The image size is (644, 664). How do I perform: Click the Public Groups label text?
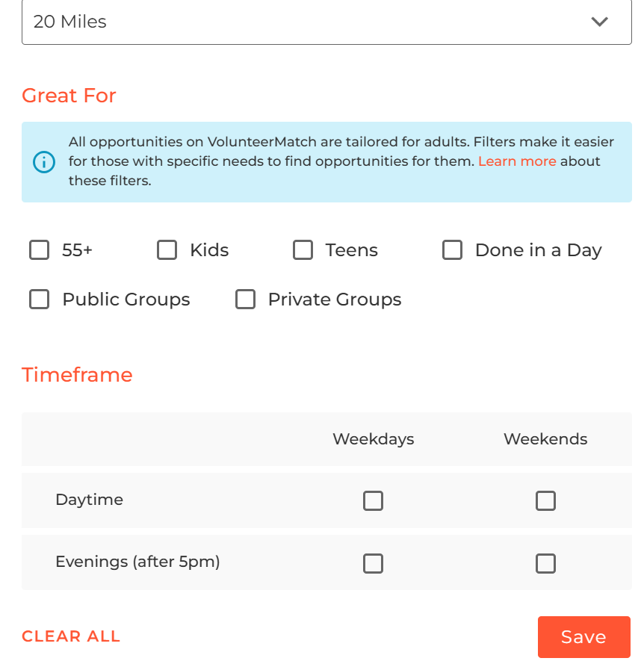coord(126,300)
